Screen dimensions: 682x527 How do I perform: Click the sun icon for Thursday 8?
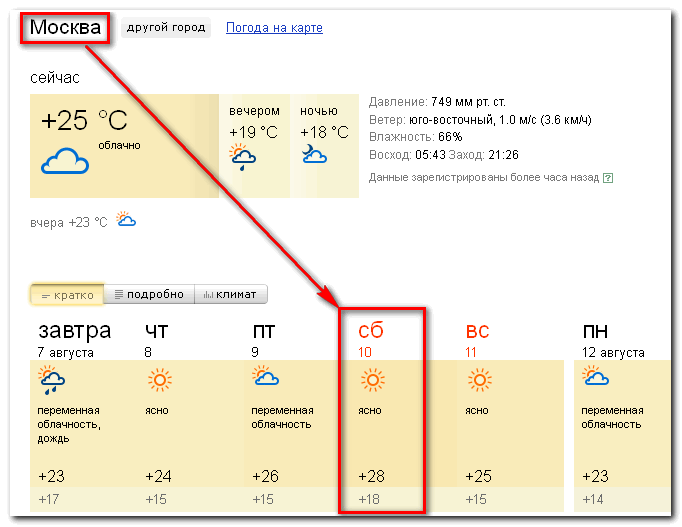coord(160,380)
